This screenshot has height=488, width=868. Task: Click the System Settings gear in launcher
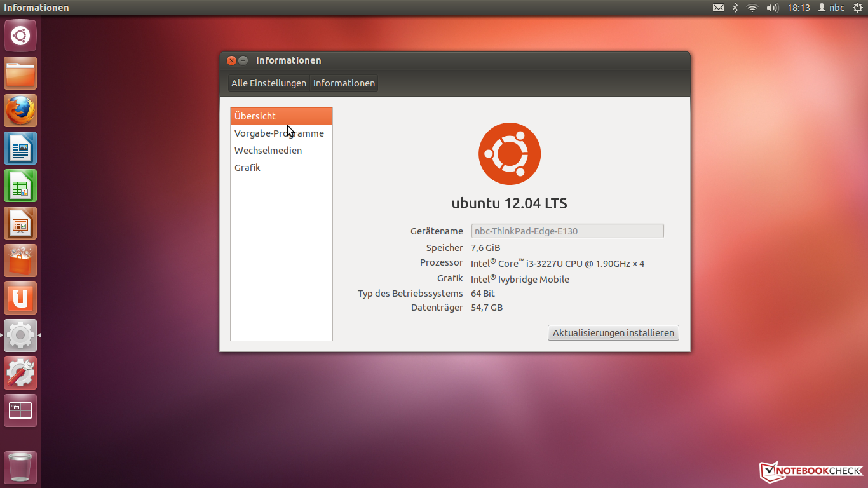[20, 335]
